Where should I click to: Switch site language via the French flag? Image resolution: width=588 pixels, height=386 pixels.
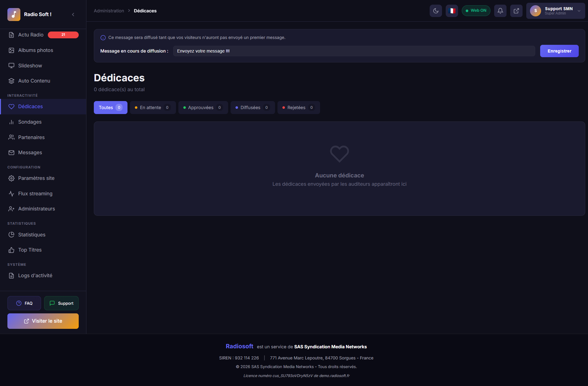click(x=452, y=11)
